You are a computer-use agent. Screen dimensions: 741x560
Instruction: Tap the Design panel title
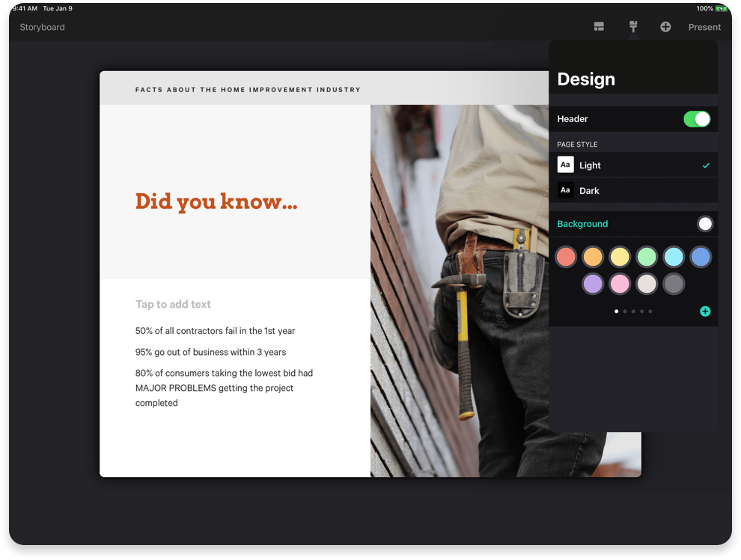coord(586,79)
